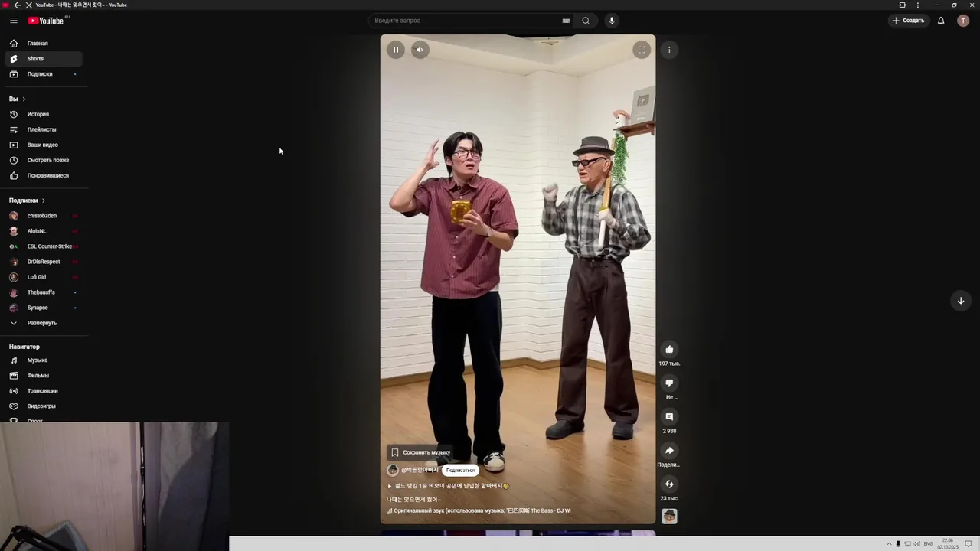
Task: Open the AloisNL channel
Action: pyautogui.click(x=44, y=231)
